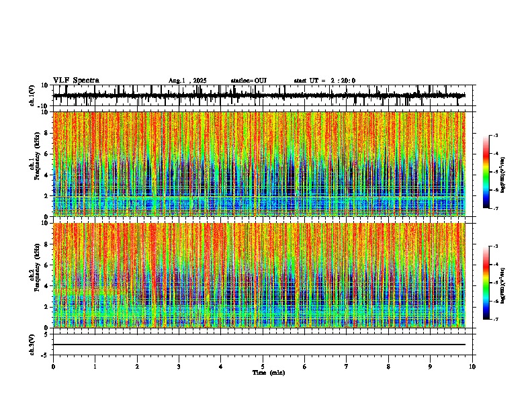Viewport: 532px width, 411px height.
Task: Click the '6' kHz tick of ch.2 spectrogram
Action: pyautogui.click(x=46, y=265)
